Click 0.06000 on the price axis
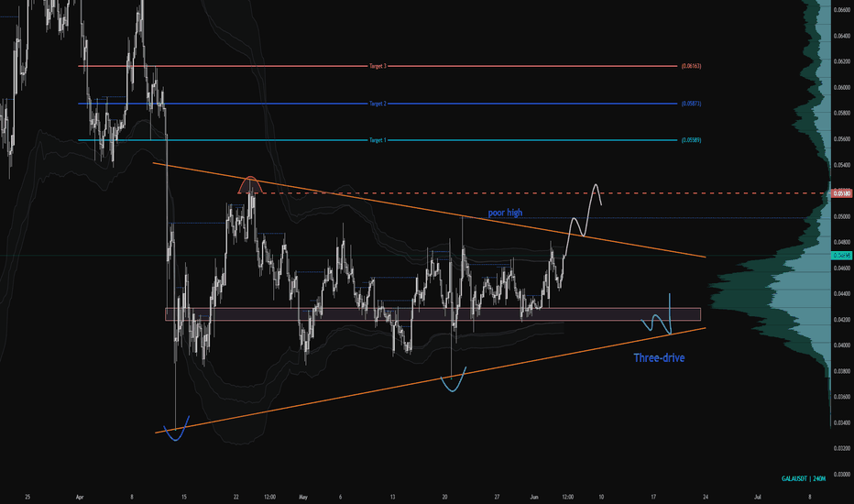 tap(841, 87)
